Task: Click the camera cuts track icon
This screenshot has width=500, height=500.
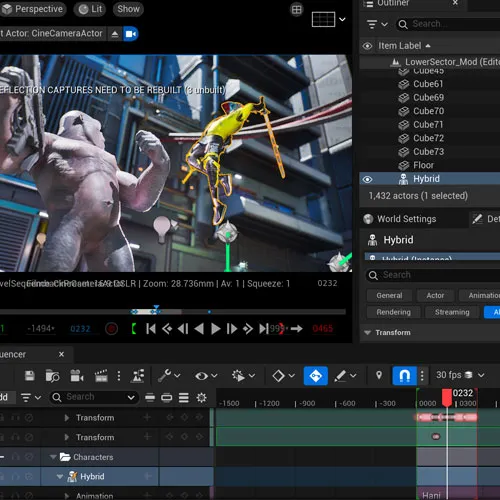Action: pyautogui.click(x=77, y=376)
